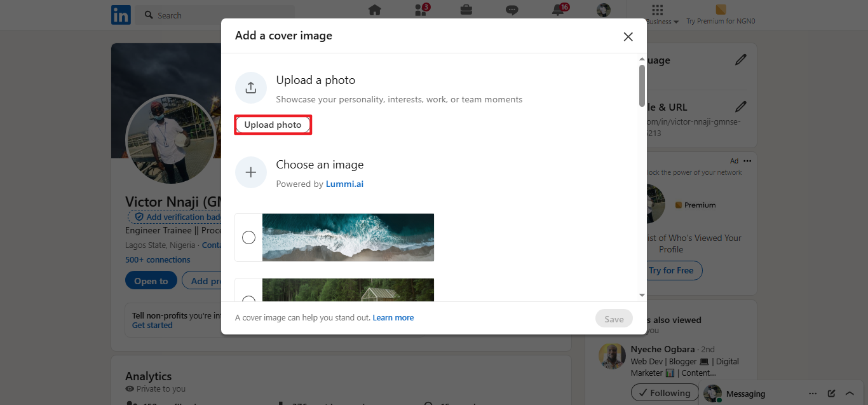
Task: Click the Victor Nnaji profile photo
Action: click(x=171, y=140)
